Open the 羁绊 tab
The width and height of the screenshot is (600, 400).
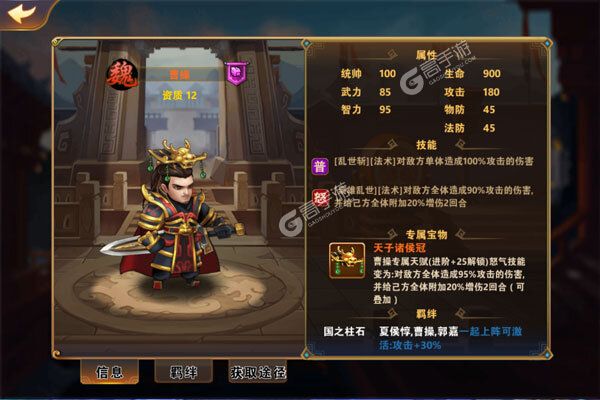pyautogui.click(x=183, y=372)
